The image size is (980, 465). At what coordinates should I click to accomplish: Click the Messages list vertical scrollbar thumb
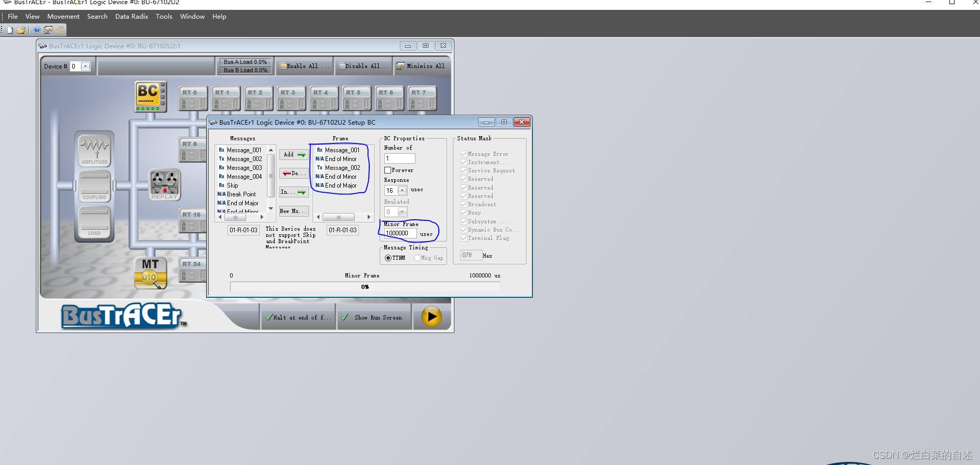point(271,176)
